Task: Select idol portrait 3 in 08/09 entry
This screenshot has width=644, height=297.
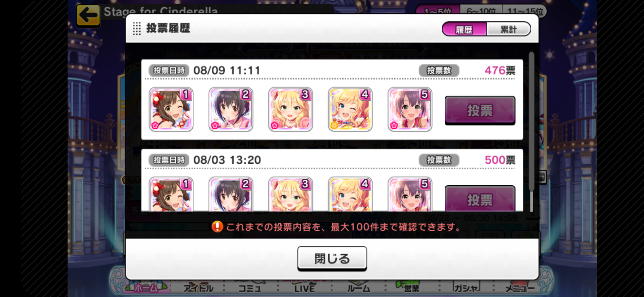Action: coord(290,109)
